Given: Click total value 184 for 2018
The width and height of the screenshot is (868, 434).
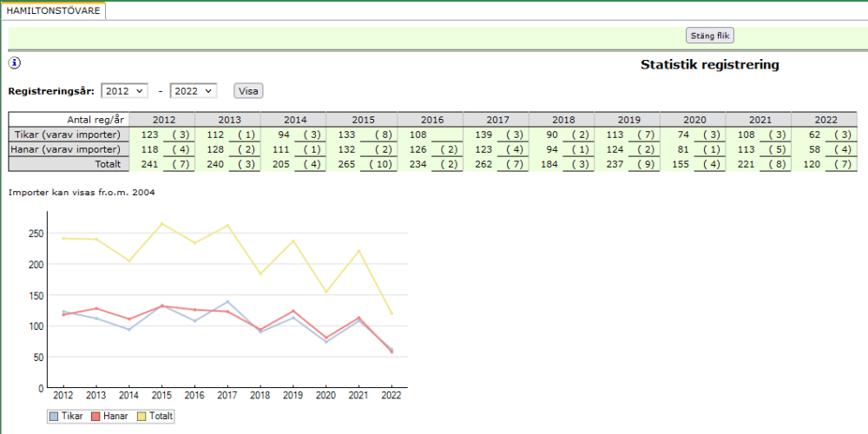Looking at the screenshot, I should coord(550,164).
